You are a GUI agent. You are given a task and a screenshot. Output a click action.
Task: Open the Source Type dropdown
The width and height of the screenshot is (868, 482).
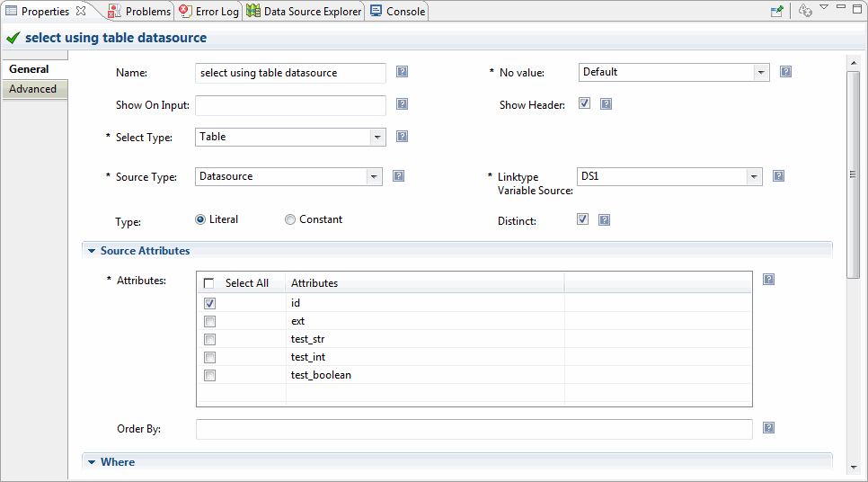click(x=374, y=177)
